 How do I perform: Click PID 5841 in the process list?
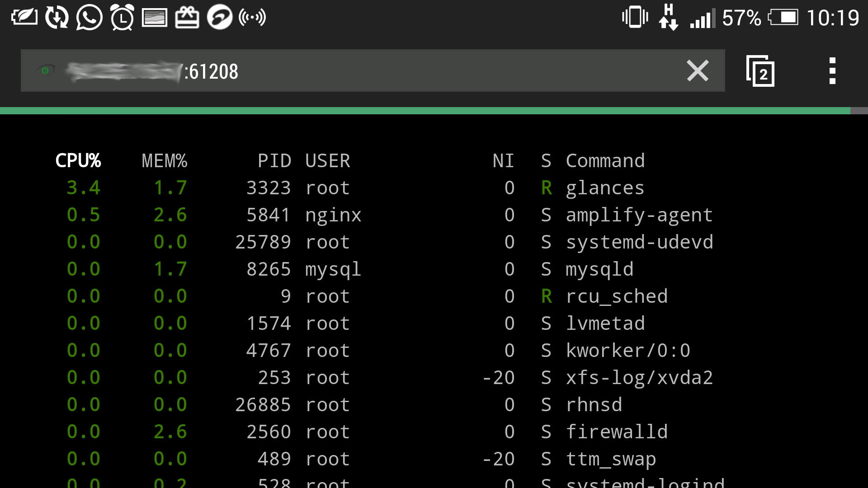pyautogui.click(x=269, y=215)
